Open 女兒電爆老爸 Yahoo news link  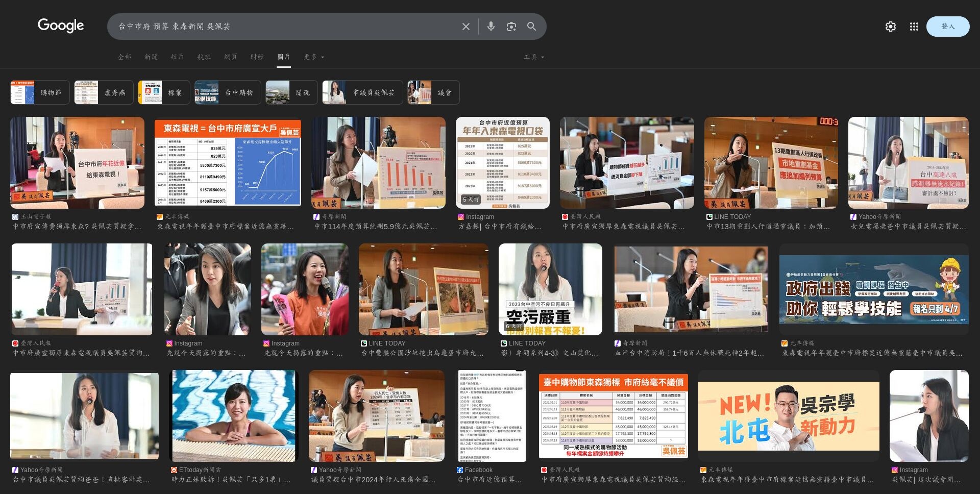pos(909,227)
